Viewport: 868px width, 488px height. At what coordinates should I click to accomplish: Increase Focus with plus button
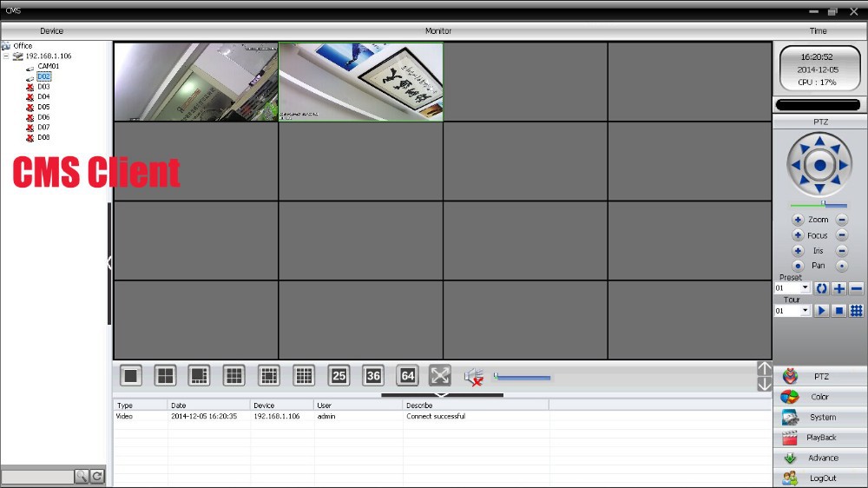click(x=798, y=235)
